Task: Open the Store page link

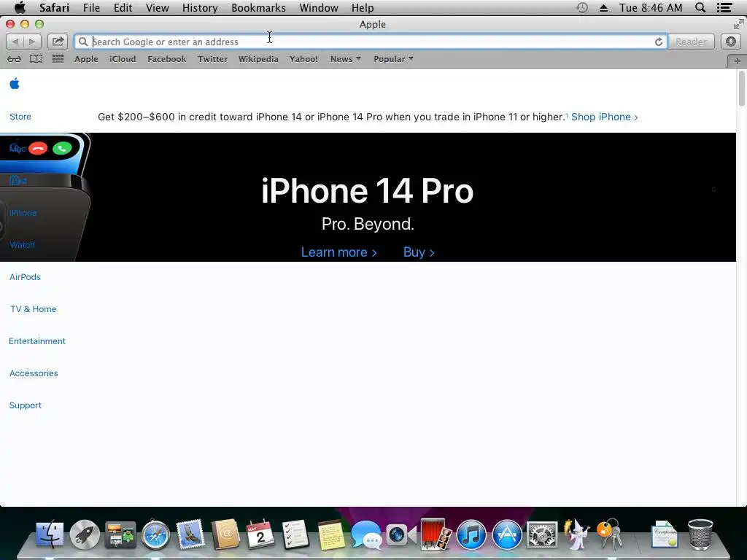Action: click(20, 117)
